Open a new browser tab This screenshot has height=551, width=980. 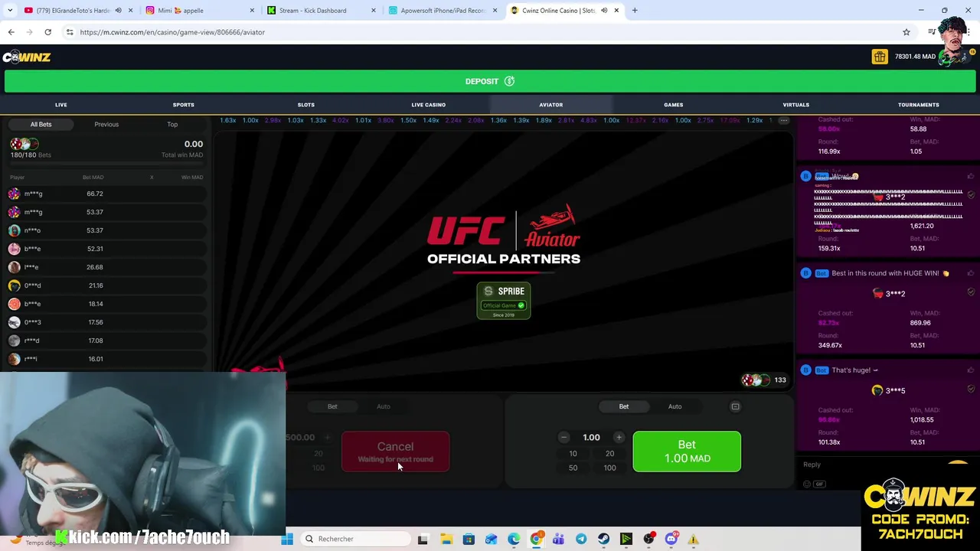point(635,11)
